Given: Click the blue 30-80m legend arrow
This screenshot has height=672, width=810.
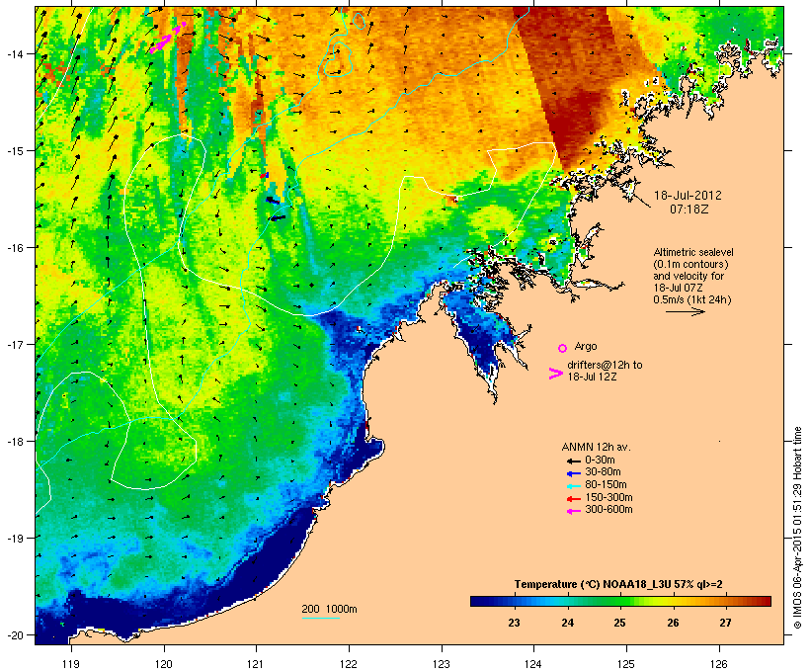Looking at the screenshot, I should [573, 473].
